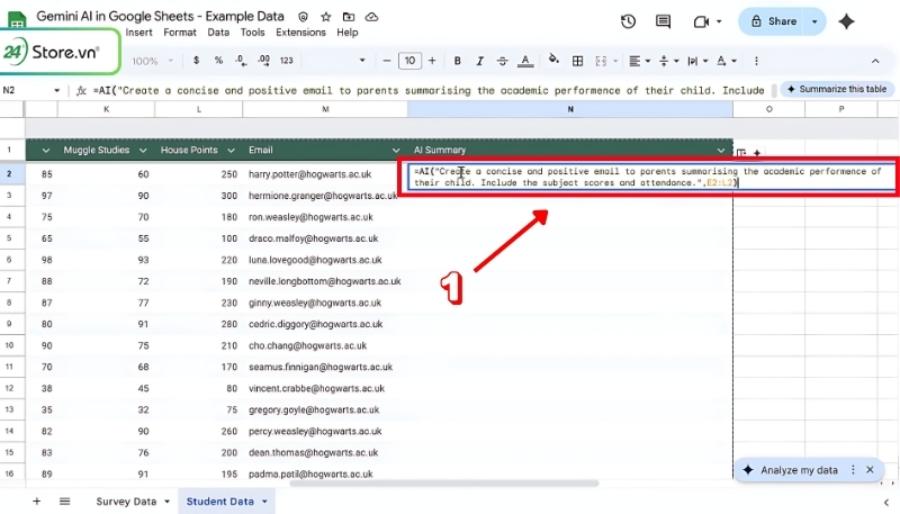This screenshot has width=900, height=514.
Task: Open the fill color picker
Action: point(553,60)
